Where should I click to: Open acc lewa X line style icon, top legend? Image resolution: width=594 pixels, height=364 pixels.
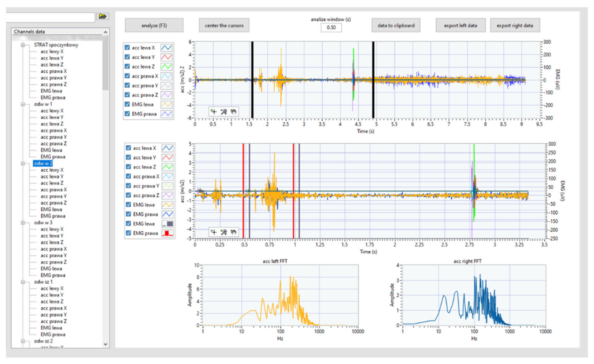(166, 48)
